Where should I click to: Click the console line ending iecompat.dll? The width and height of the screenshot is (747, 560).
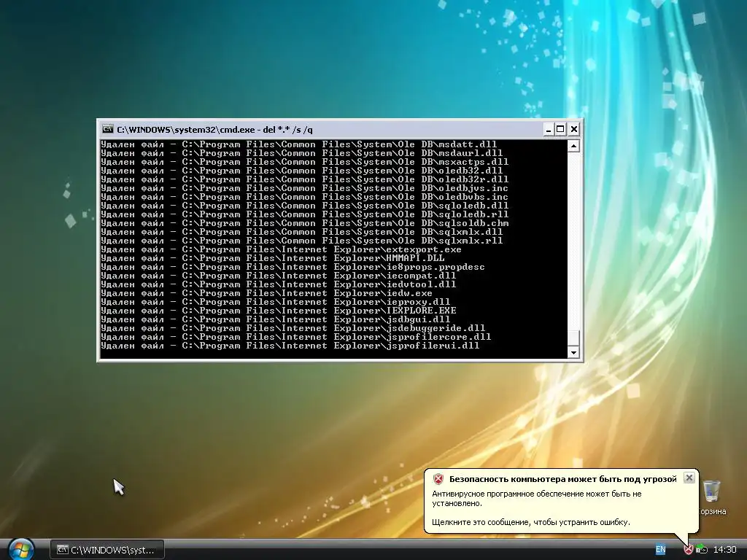[x=278, y=276]
